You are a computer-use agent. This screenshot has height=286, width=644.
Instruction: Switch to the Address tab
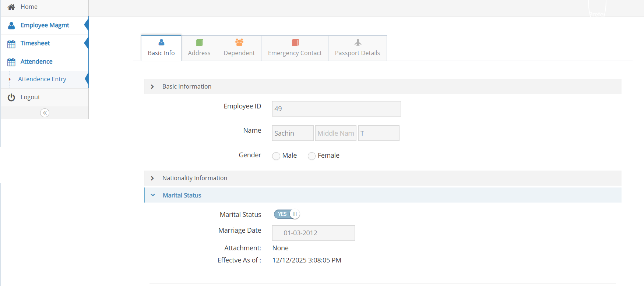point(199,48)
